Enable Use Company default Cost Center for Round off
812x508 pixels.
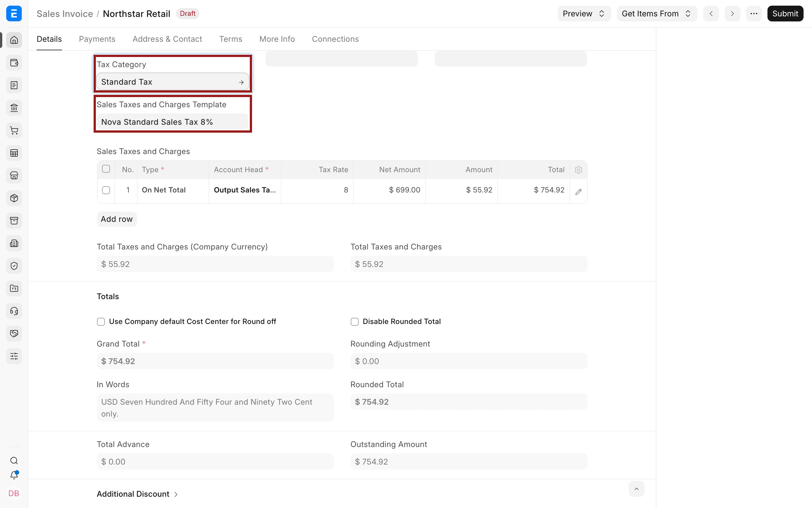click(x=101, y=322)
